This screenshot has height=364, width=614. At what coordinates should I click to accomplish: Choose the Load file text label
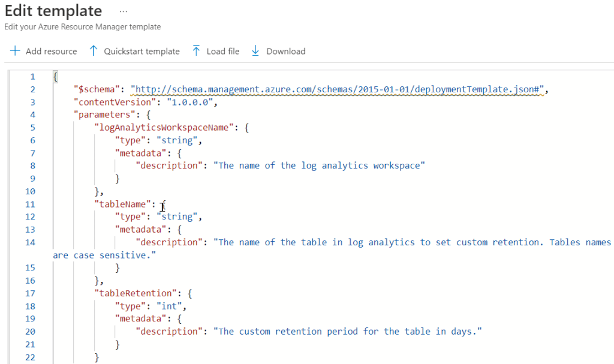222,52
